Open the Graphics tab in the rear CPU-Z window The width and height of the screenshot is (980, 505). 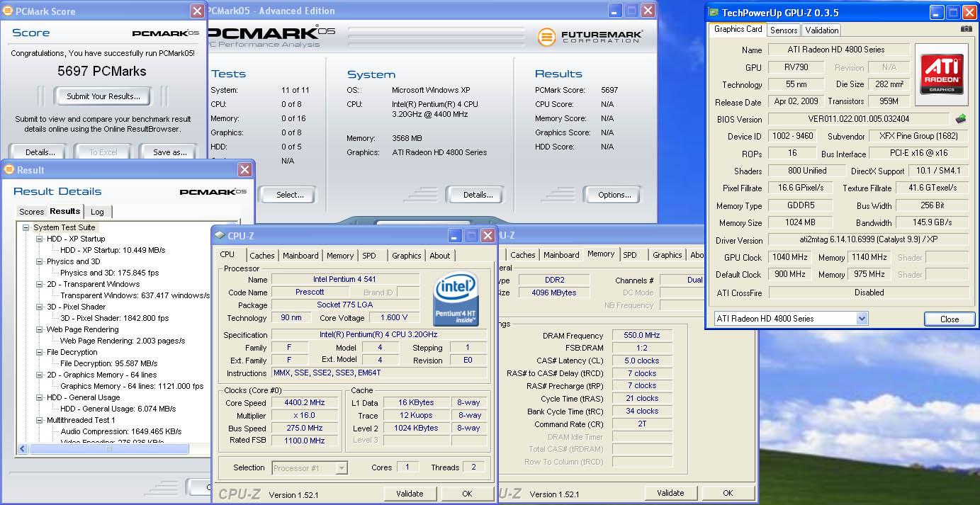668,255
